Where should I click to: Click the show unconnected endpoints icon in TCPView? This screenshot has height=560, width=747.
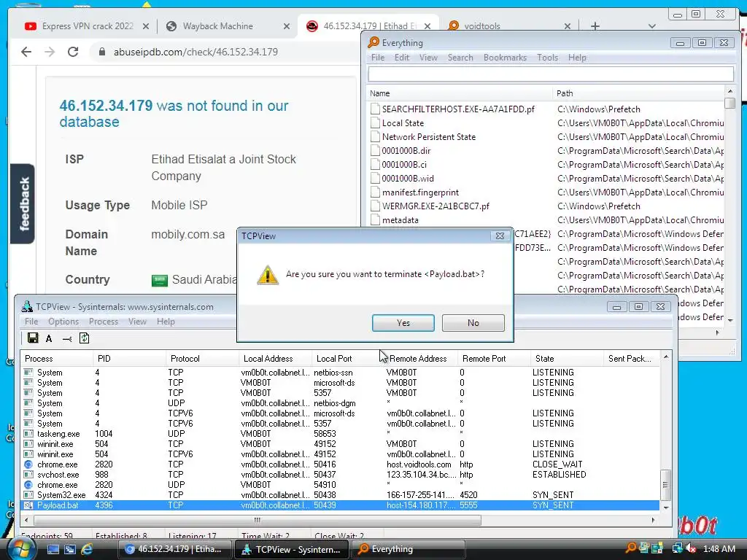click(x=66, y=338)
